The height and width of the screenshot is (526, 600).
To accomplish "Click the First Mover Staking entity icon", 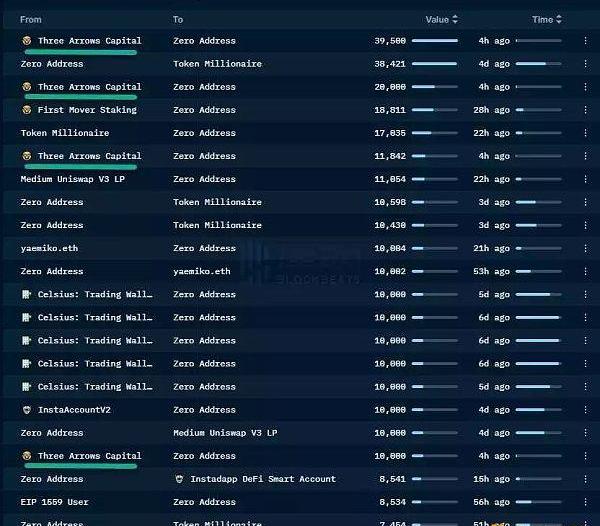I will (27, 110).
